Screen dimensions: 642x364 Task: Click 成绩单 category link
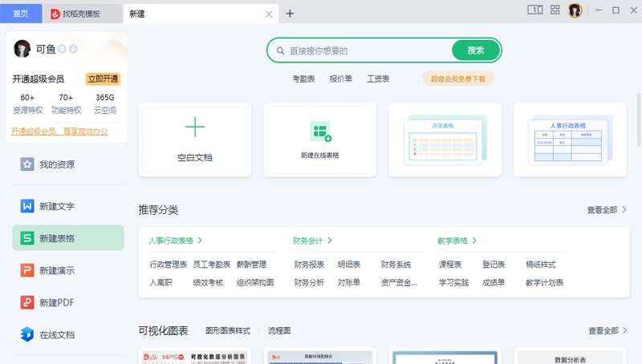(494, 282)
